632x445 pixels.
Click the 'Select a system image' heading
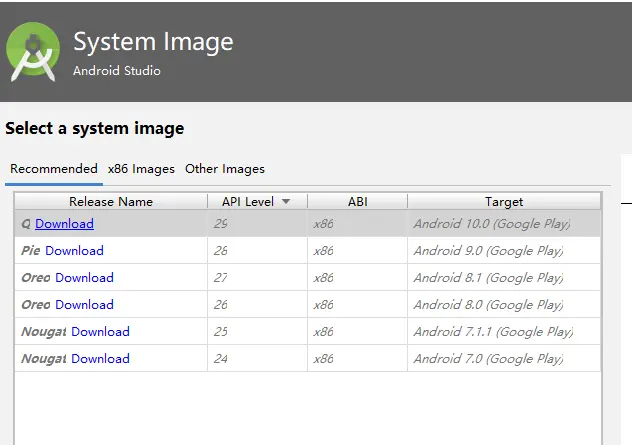point(95,129)
